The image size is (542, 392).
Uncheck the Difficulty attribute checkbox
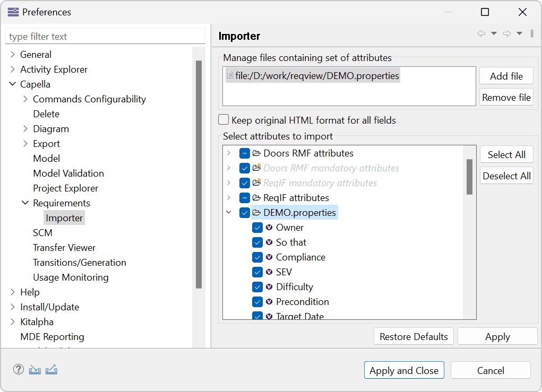pos(257,286)
